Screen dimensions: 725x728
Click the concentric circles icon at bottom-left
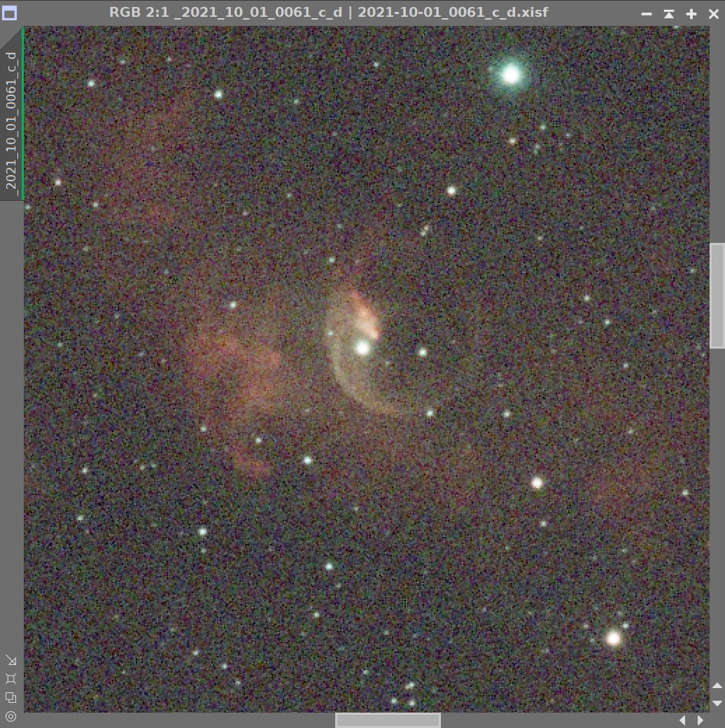(x=11, y=716)
